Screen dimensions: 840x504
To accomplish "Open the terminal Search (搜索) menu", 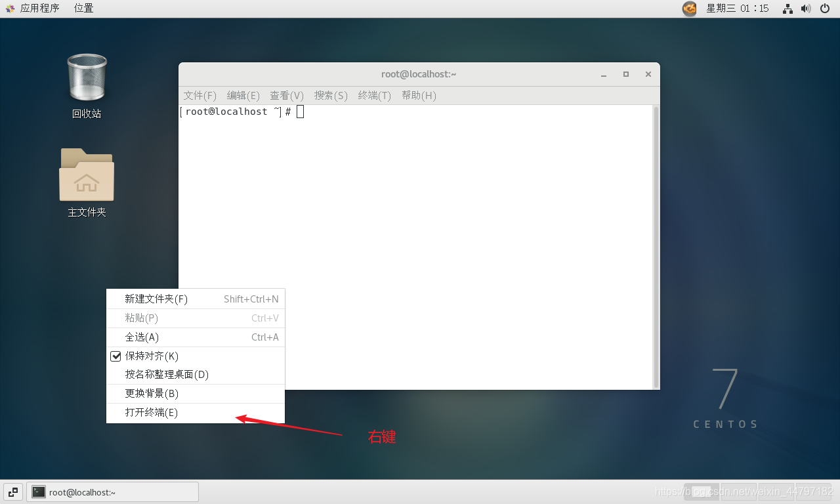I will point(331,95).
